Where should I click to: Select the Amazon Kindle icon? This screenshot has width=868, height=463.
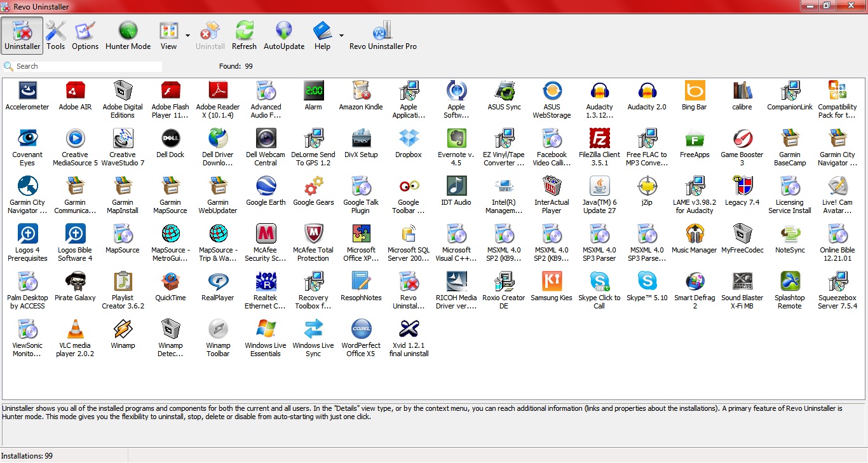click(x=361, y=91)
